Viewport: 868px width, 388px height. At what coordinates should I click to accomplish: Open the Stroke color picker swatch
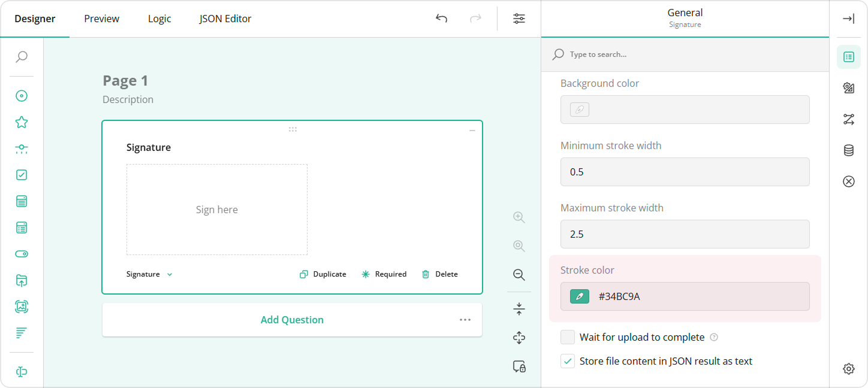point(578,296)
